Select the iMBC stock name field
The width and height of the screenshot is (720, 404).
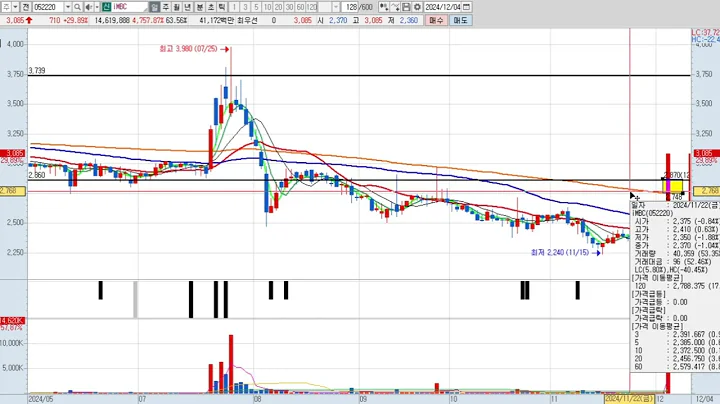click(x=130, y=7)
